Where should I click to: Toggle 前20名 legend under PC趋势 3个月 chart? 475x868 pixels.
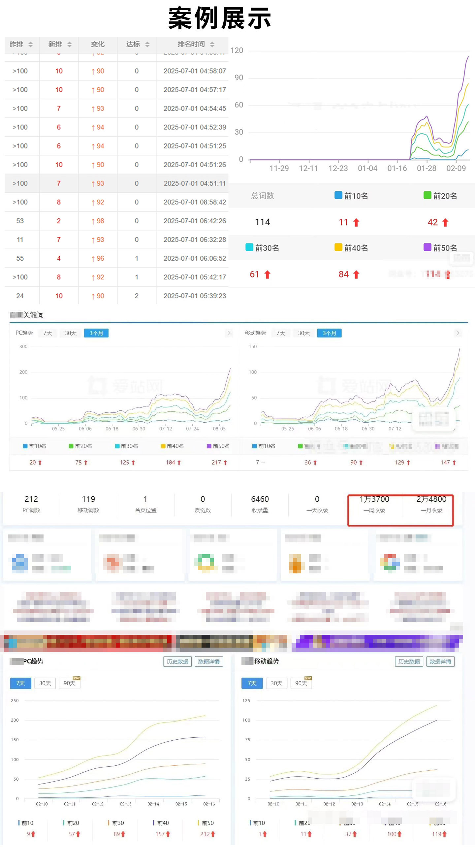pos(80,446)
